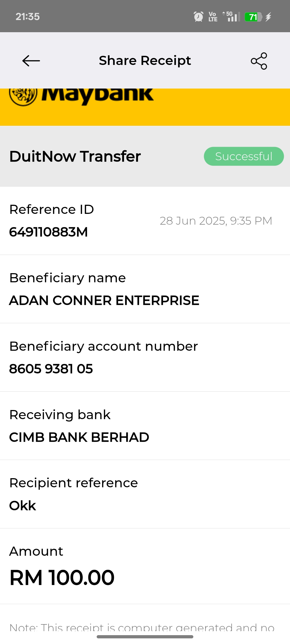The width and height of the screenshot is (290, 644).
Task: Tap the share icon
Action: click(x=259, y=61)
